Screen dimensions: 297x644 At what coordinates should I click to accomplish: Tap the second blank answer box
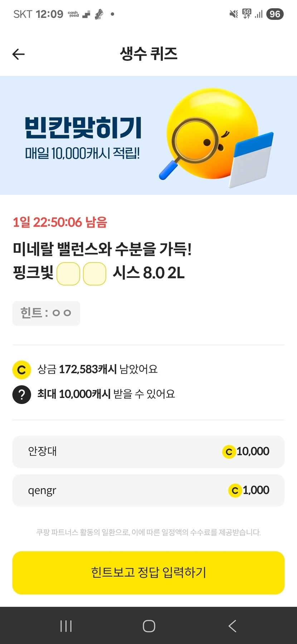94,274
